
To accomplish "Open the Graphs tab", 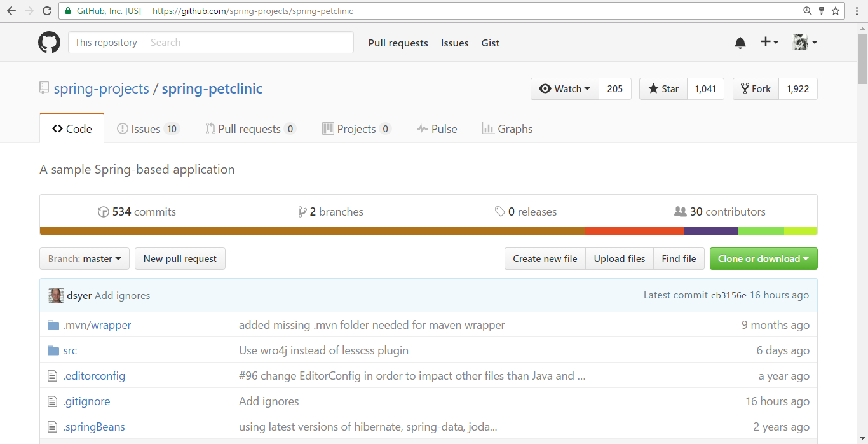I will click(507, 128).
